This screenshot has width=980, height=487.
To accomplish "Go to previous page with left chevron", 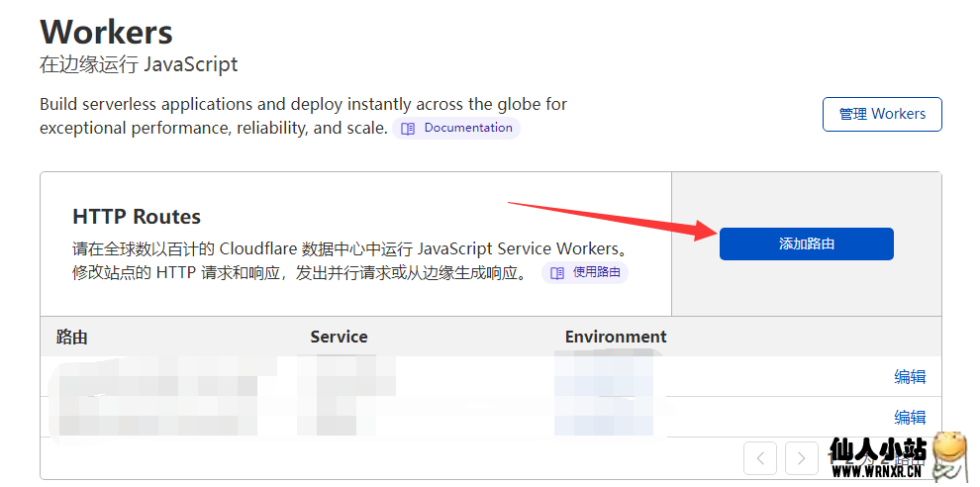I will 760,458.
